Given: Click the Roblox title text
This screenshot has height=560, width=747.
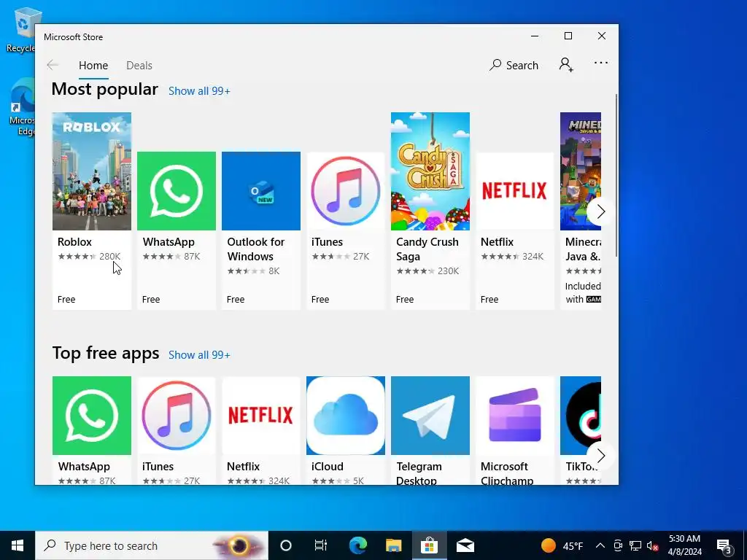Looking at the screenshot, I should [74, 242].
